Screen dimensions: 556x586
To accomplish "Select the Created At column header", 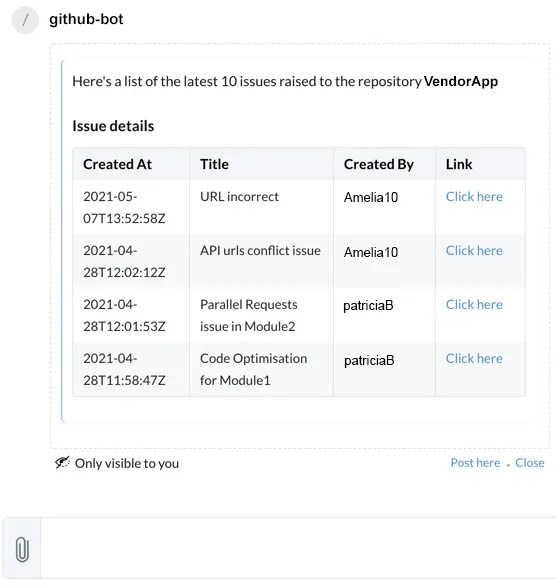I will point(117,164).
